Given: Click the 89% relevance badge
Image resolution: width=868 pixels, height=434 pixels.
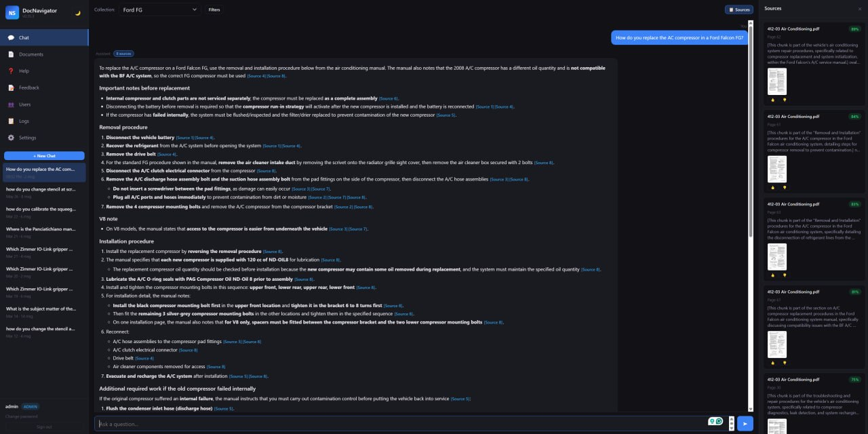Looking at the screenshot, I should click(854, 29).
